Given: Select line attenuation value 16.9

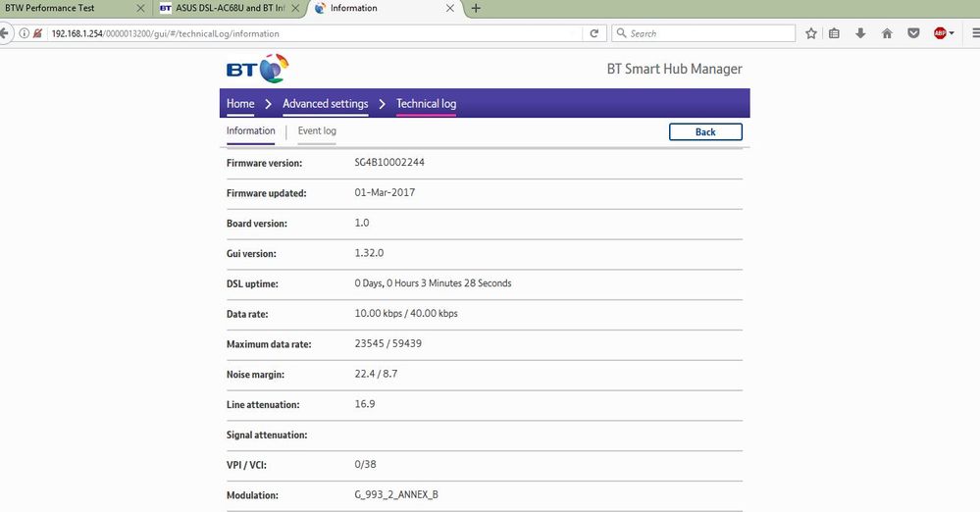Looking at the screenshot, I should 364,404.
